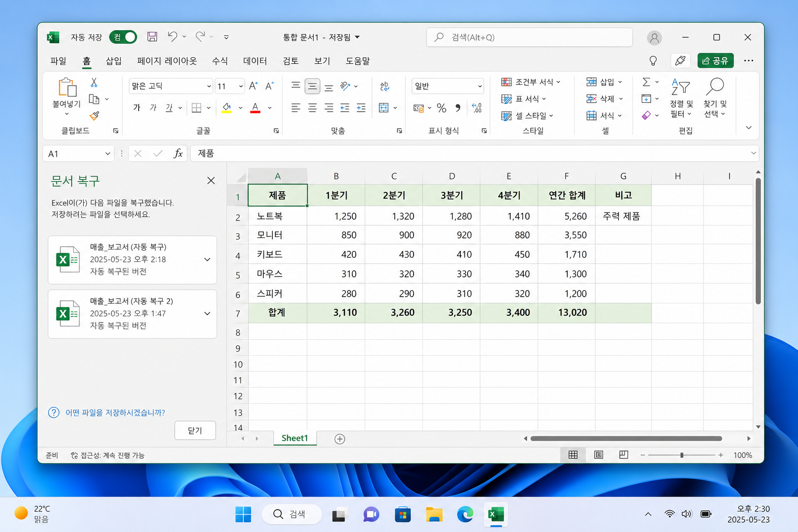The image size is (798, 532).
Task: Increase font size with larger A
Action: tap(253, 86)
